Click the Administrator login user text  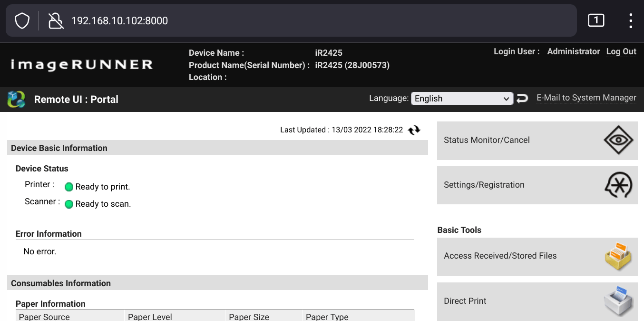(x=574, y=51)
